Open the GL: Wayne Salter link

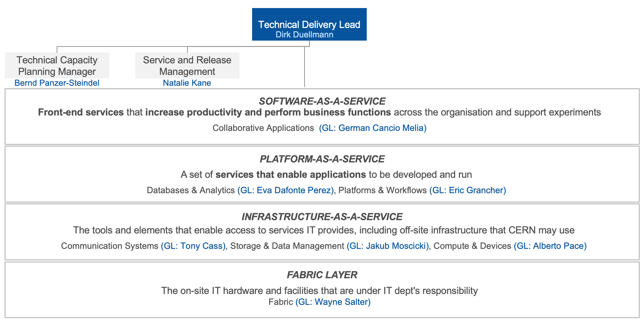tap(333, 302)
